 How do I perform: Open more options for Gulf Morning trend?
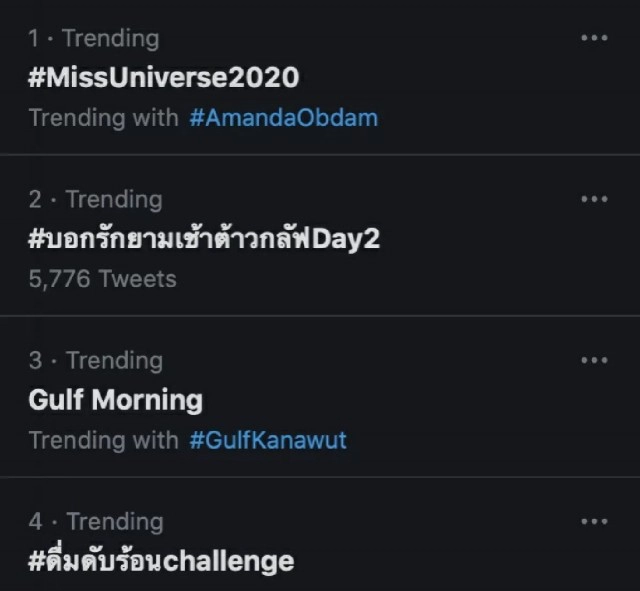[x=594, y=360]
